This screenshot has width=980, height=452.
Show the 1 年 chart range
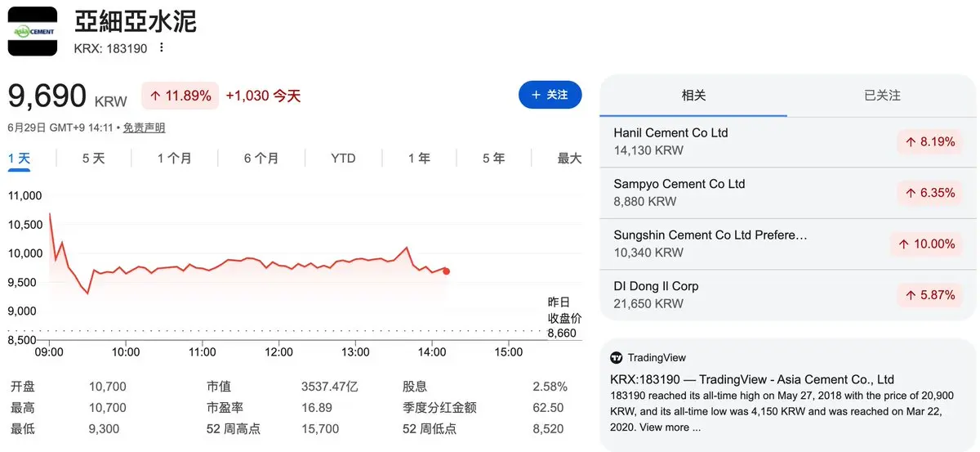[x=419, y=159]
